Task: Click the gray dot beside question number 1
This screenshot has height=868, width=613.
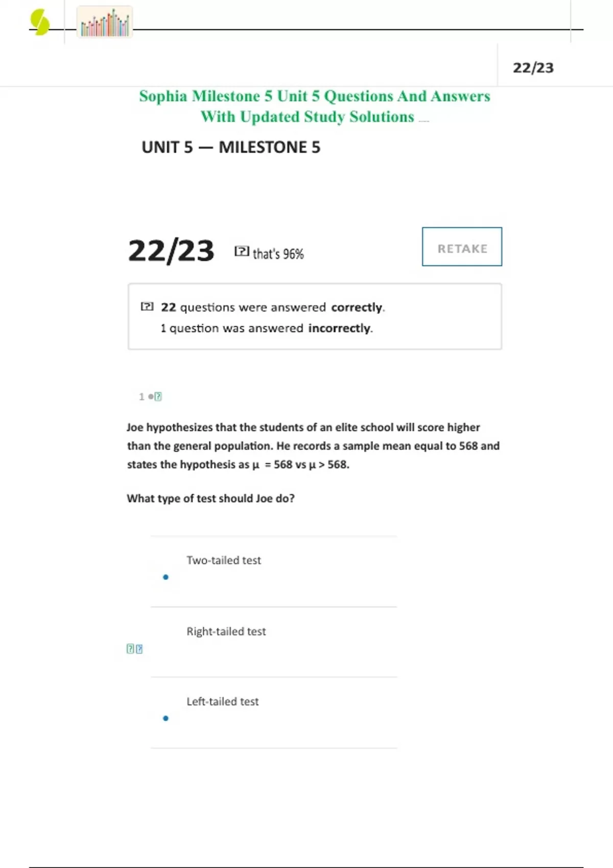Action: coord(150,397)
